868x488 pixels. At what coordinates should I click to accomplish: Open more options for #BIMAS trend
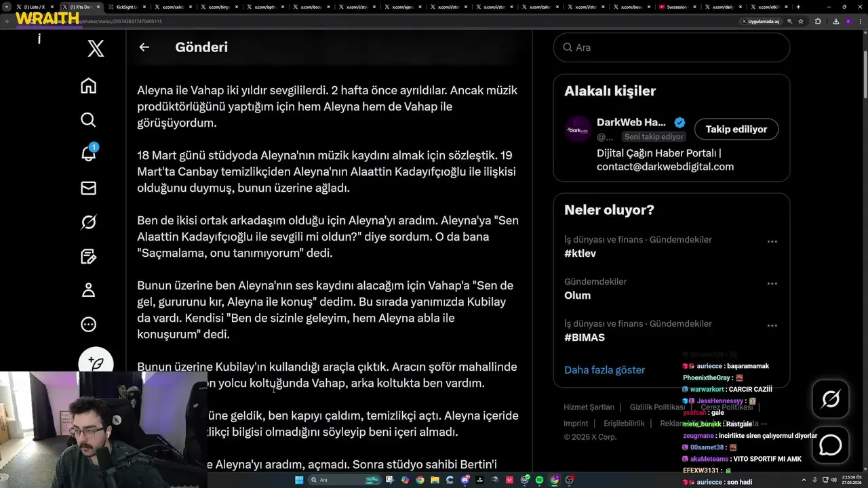(772, 325)
